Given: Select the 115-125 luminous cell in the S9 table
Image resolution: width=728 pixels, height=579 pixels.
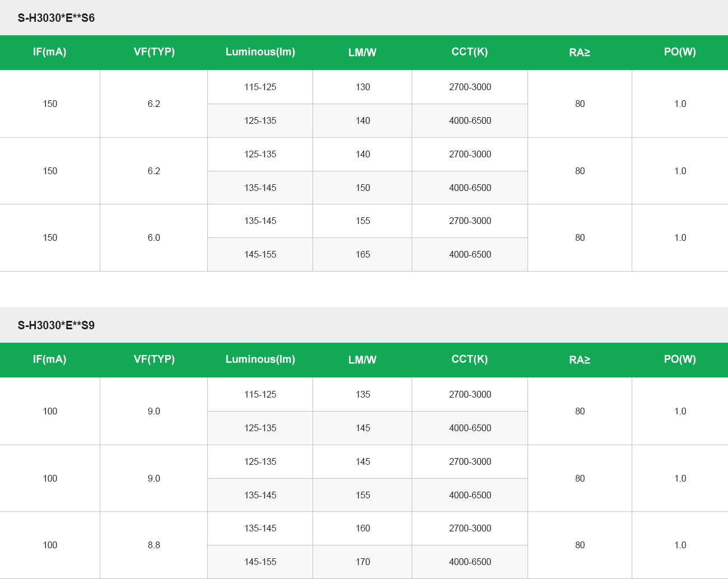Looking at the screenshot, I should point(260,395).
